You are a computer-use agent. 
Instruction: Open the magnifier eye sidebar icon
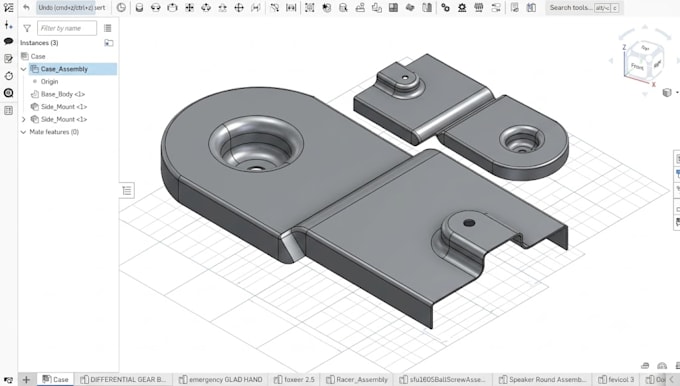pos(8,93)
